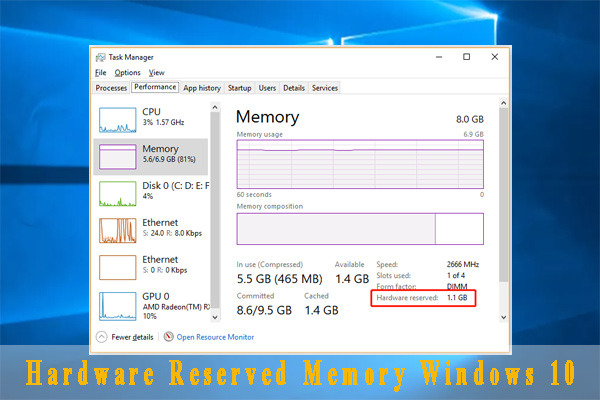This screenshot has width=600, height=400.
Task: Click the '8.0 GB' total memory label
Action: (470, 119)
